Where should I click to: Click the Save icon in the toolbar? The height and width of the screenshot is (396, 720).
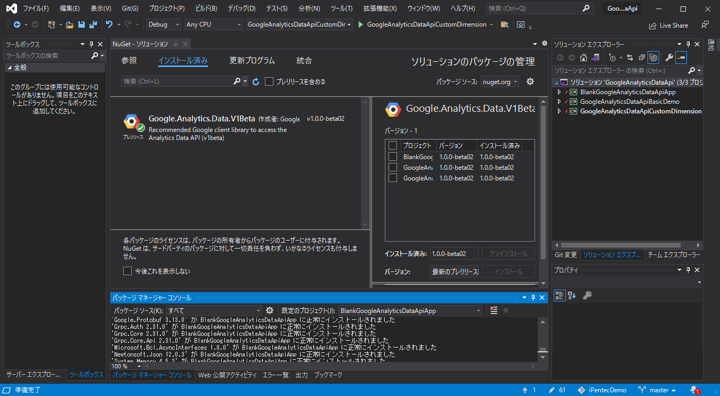click(x=81, y=25)
